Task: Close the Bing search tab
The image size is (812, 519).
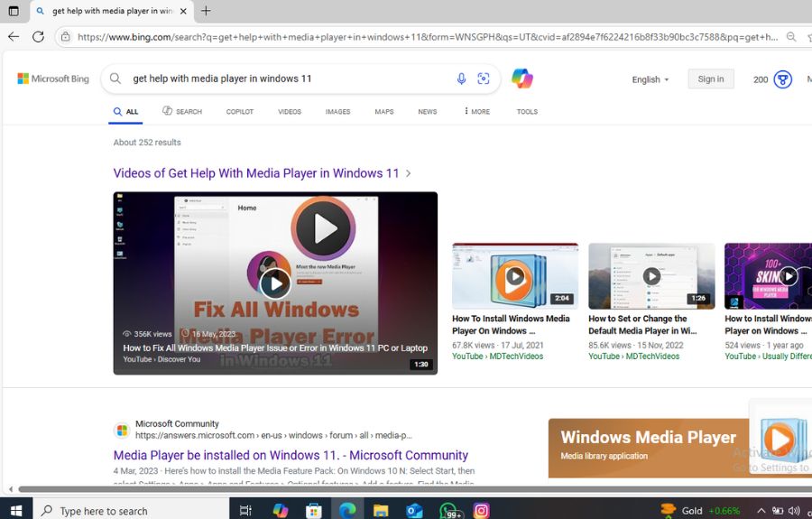Action: point(183,11)
